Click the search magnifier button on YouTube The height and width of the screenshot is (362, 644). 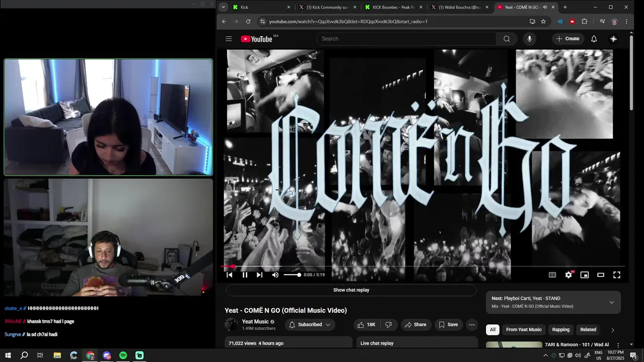(x=507, y=39)
